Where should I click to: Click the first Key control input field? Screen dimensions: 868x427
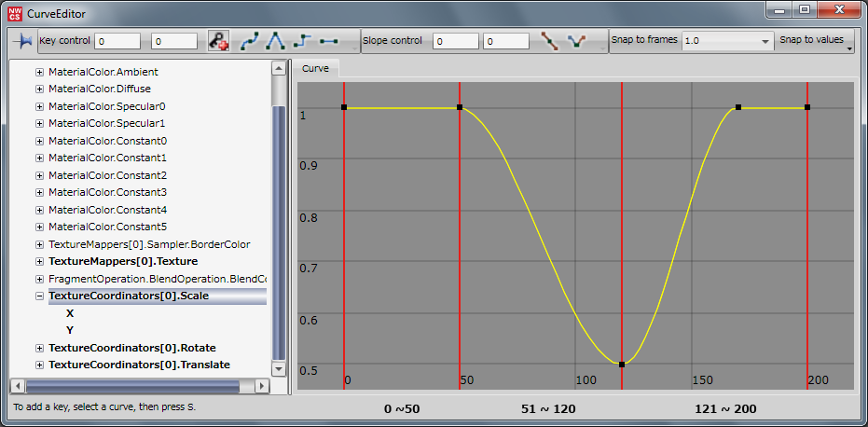[117, 42]
